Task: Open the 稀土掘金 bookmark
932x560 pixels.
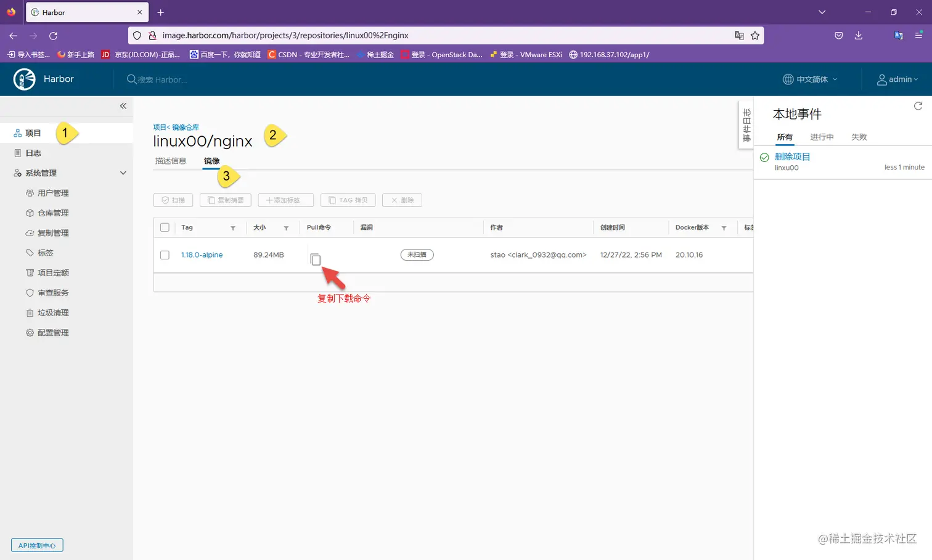Action: pyautogui.click(x=375, y=55)
